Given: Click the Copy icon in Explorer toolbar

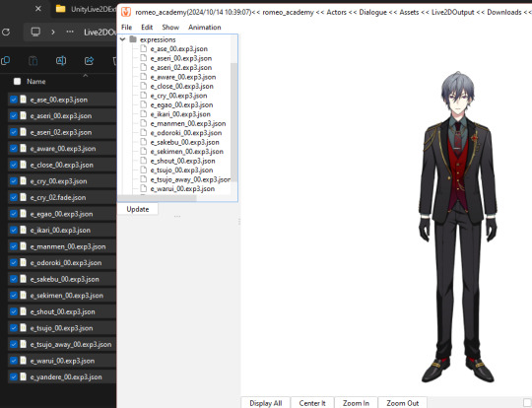Looking at the screenshot, I should point(6,61).
